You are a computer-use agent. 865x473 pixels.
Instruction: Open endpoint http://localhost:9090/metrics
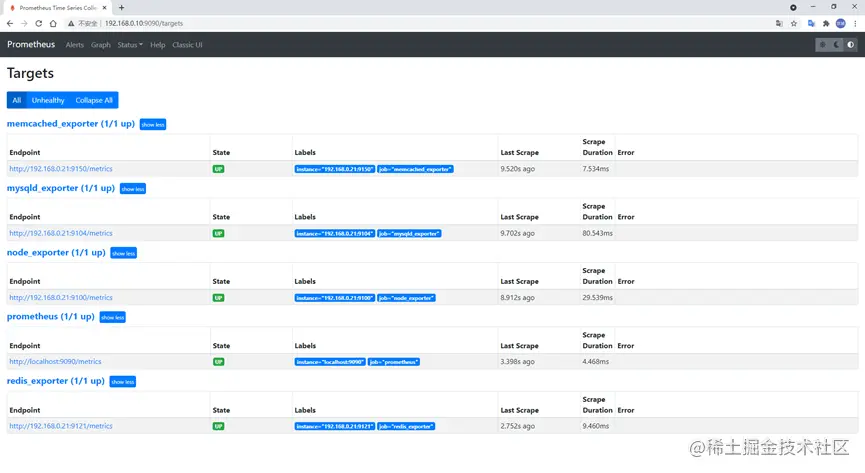(55, 362)
